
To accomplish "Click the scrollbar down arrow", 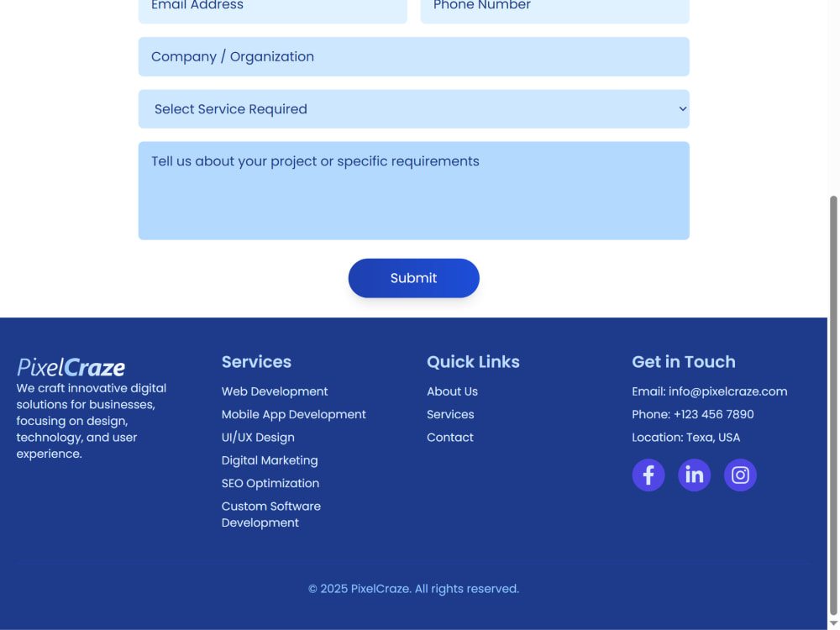I will pos(833,623).
